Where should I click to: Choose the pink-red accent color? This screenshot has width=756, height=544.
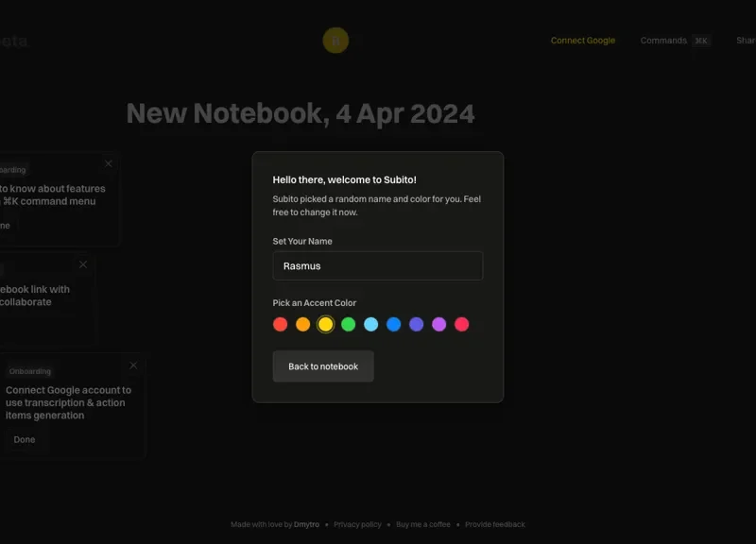tap(461, 324)
